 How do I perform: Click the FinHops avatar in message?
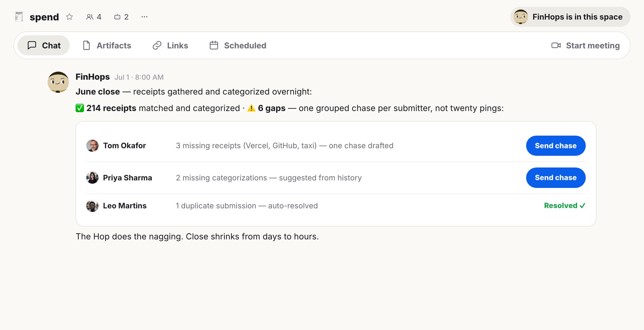58,82
